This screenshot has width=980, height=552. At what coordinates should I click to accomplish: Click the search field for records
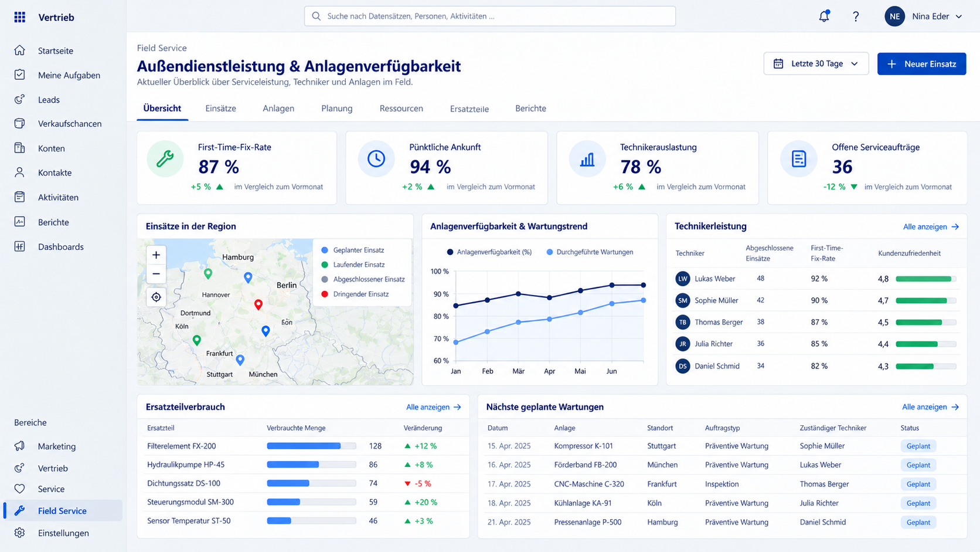(490, 16)
